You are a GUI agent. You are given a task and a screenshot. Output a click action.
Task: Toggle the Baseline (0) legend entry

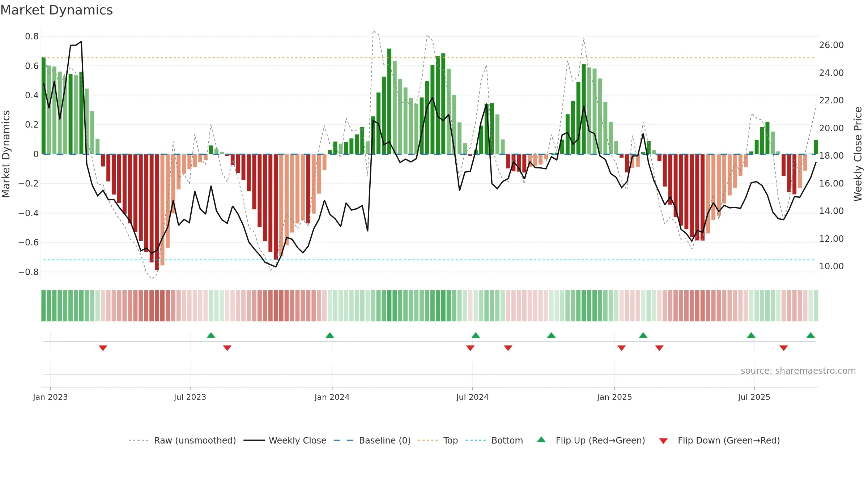point(372,440)
